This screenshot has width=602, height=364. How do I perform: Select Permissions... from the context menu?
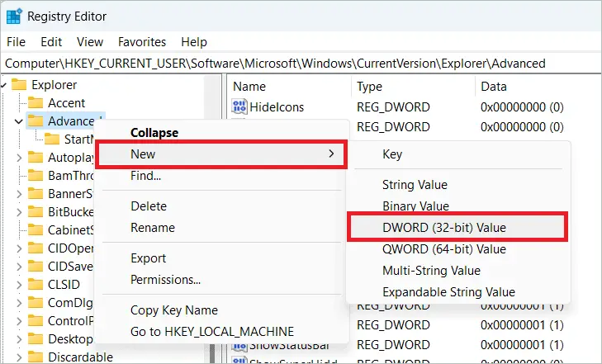[x=165, y=280]
